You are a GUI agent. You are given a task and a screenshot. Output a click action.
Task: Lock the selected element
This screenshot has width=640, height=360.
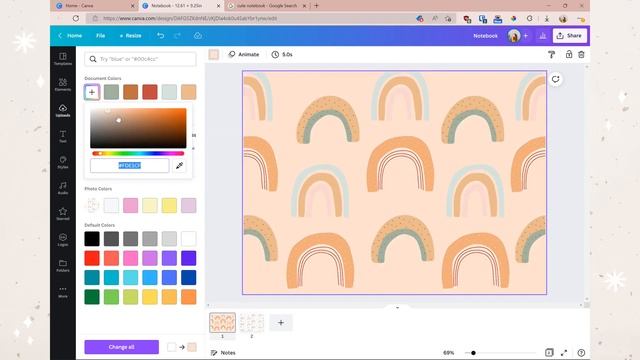pos(569,54)
